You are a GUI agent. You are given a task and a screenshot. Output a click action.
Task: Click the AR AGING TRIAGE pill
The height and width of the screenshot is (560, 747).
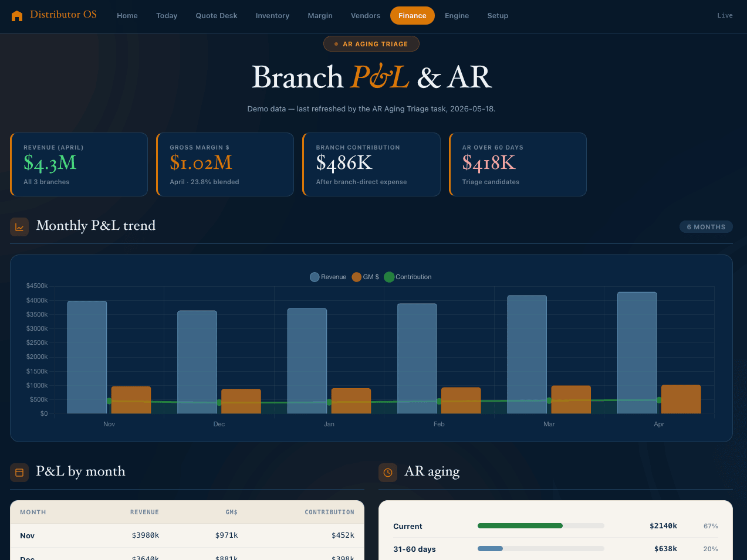[371, 44]
